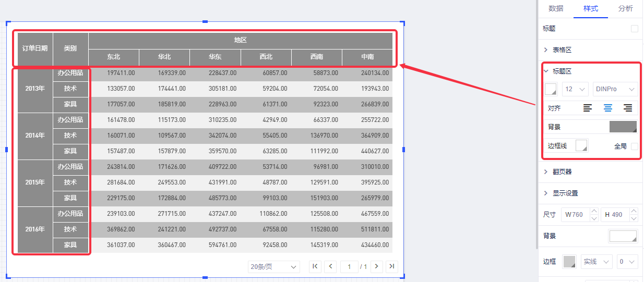The width and height of the screenshot is (644, 282).
Task: Go to the next table page
Action: (x=376, y=266)
